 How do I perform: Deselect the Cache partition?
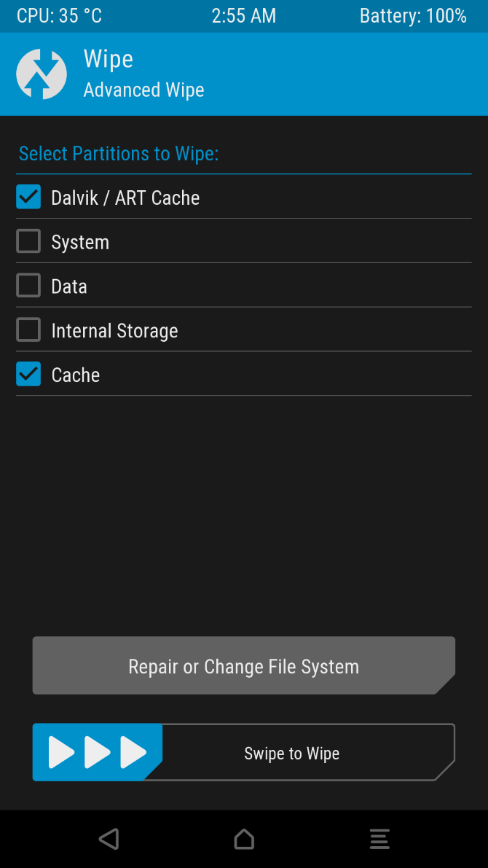pos(28,374)
